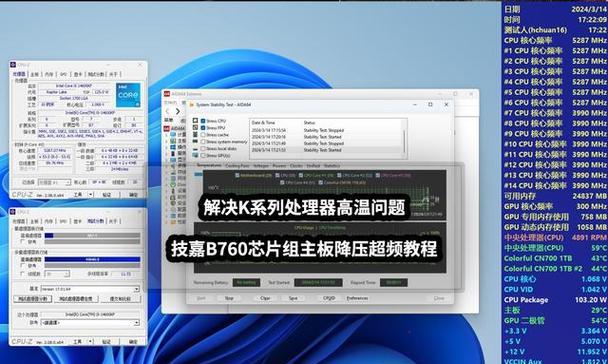This screenshot has width=608, height=364.
Task: Click the 测试处理器稳定度 button
Action: [76, 299]
